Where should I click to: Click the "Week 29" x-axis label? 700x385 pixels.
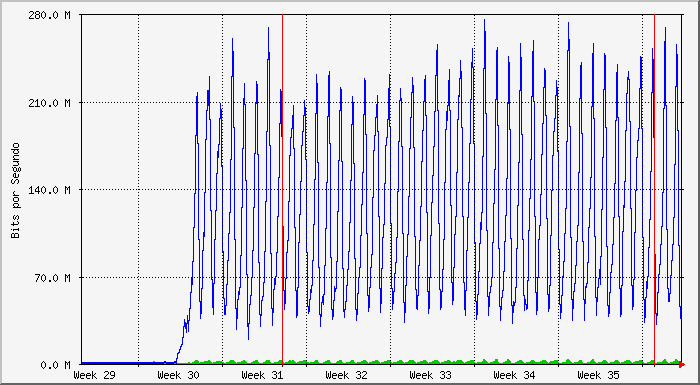94,375
